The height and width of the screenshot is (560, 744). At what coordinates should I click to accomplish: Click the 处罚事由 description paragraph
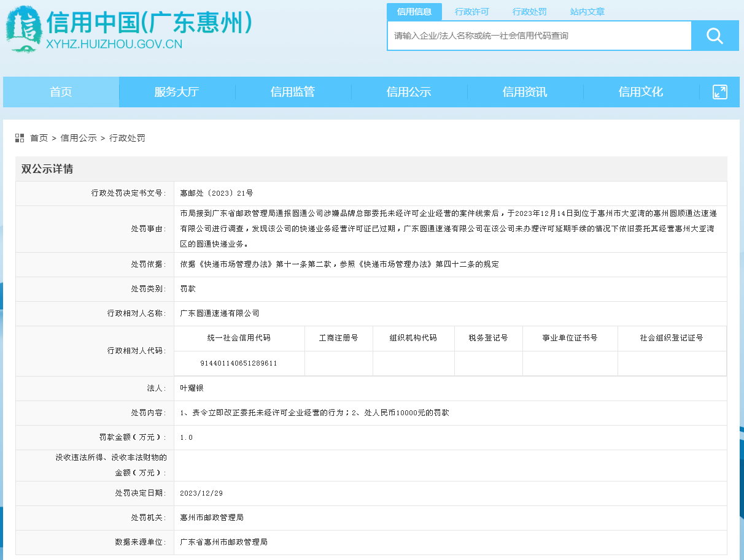448,229
